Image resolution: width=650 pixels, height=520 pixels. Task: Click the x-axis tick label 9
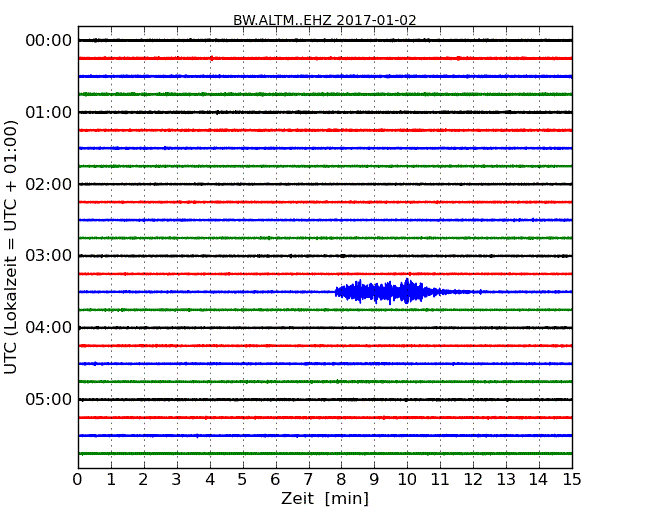pos(374,479)
